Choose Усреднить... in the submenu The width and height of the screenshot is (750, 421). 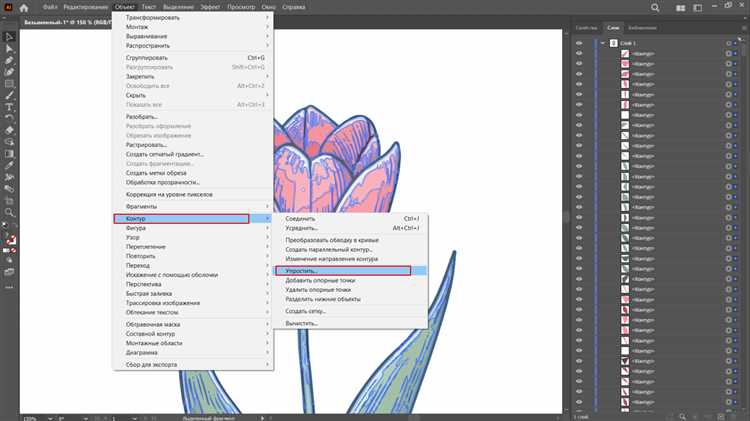(x=350, y=228)
